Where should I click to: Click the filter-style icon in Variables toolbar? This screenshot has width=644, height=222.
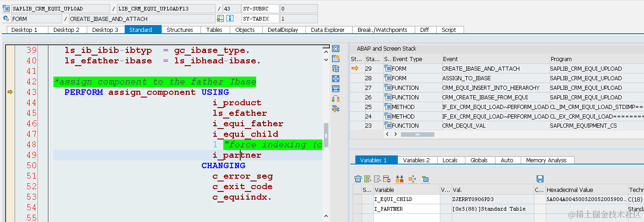pyautogui.click(x=425, y=179)
